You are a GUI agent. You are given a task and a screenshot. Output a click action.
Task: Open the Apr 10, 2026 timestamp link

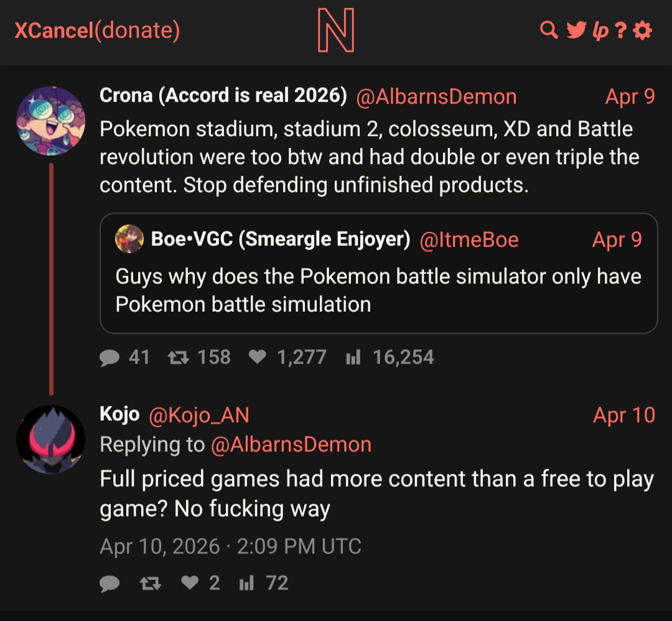point(231,546)
